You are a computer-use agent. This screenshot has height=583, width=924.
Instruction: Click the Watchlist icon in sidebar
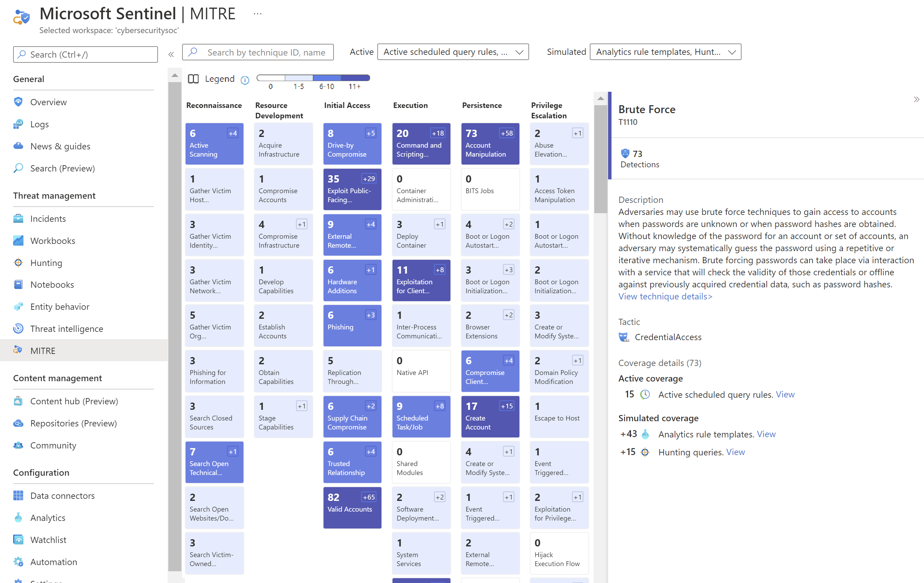point(18,539)
